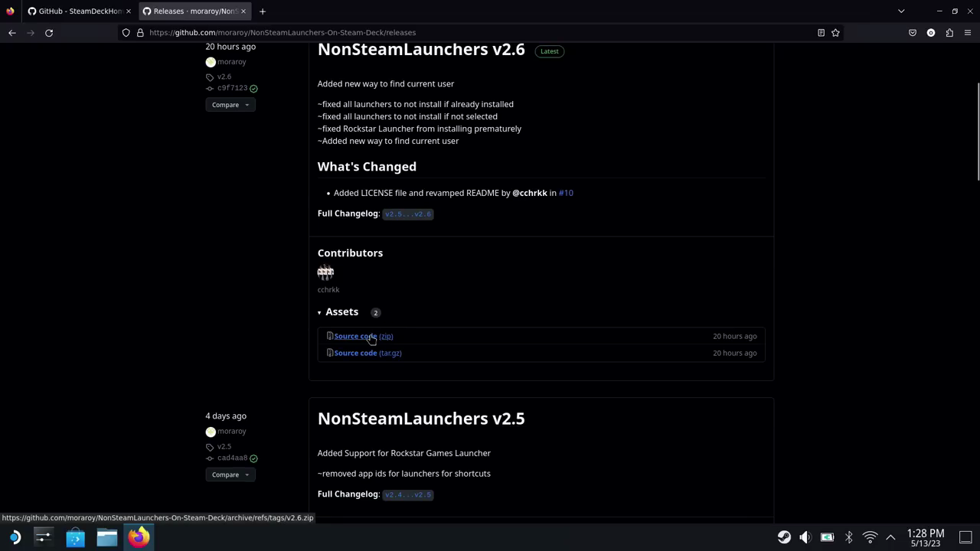The width and height of the screenshot is (980, 551).
Task: Click the cchrkk contributor name
Action: coord(328,290)
